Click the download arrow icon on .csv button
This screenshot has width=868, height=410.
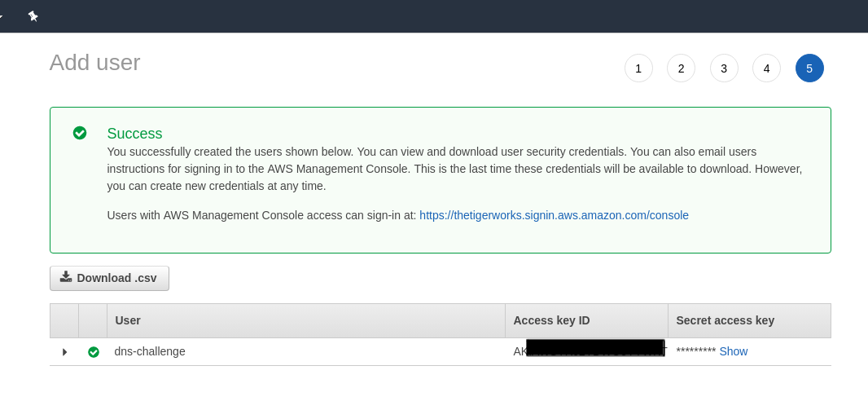(66, 277)
